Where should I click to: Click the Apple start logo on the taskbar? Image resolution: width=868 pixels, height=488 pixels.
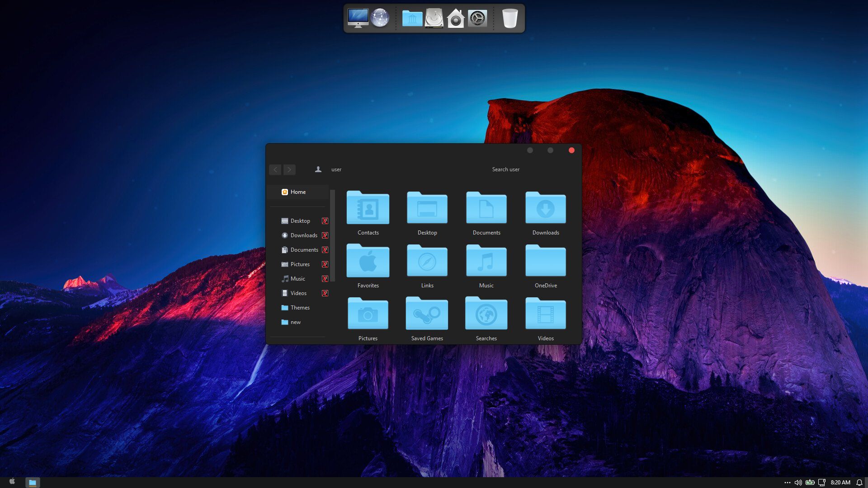tap(12, 482)
